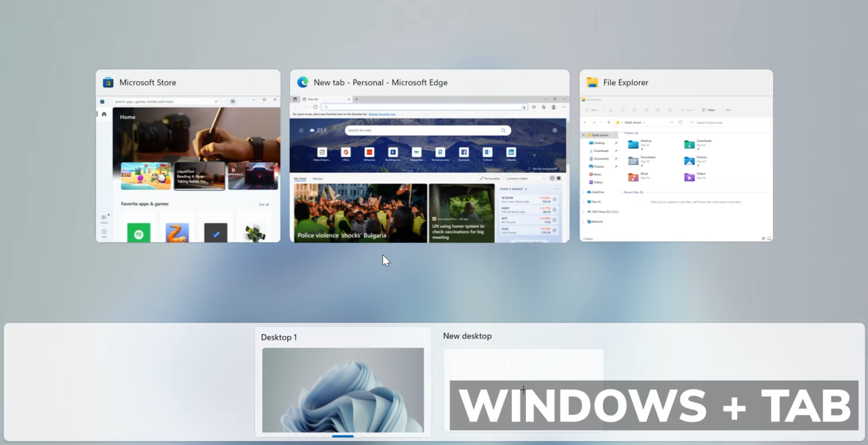Toggle 'Like this background' on Edge
This screenshot has width=868, height=445.
pos(543,169)
